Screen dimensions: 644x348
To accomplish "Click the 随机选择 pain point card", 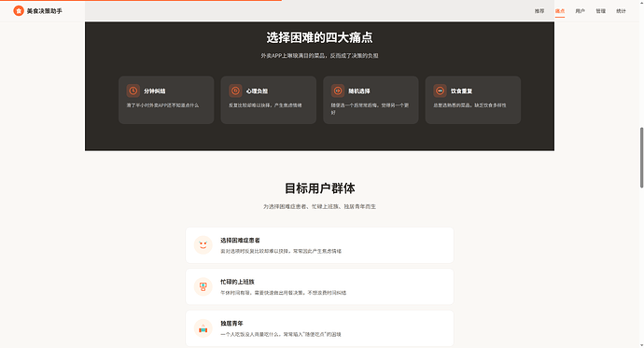I will [x=371, y=100].
